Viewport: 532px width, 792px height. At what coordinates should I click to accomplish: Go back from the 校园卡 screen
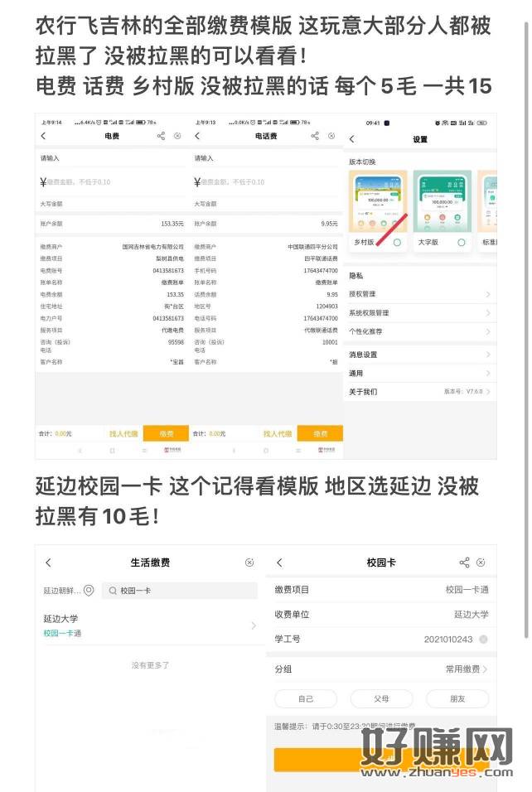[x=279, y=563]
